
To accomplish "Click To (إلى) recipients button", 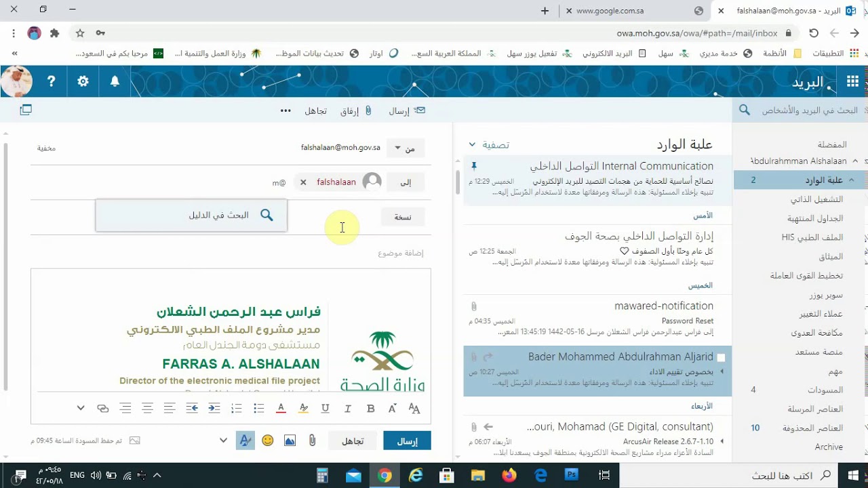I will point(405,182).
